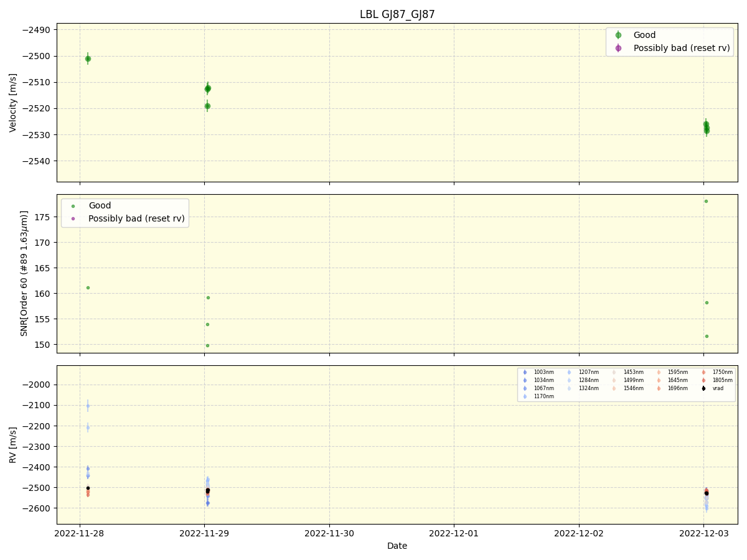Click the black vrad point on 2022-11-28
The image size is (747, 560).
[88, 488]
